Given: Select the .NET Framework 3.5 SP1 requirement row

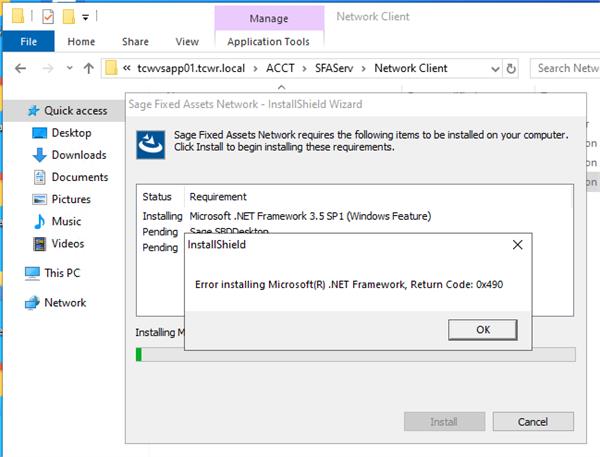Looking at the screenshot, I should (287, 216).
